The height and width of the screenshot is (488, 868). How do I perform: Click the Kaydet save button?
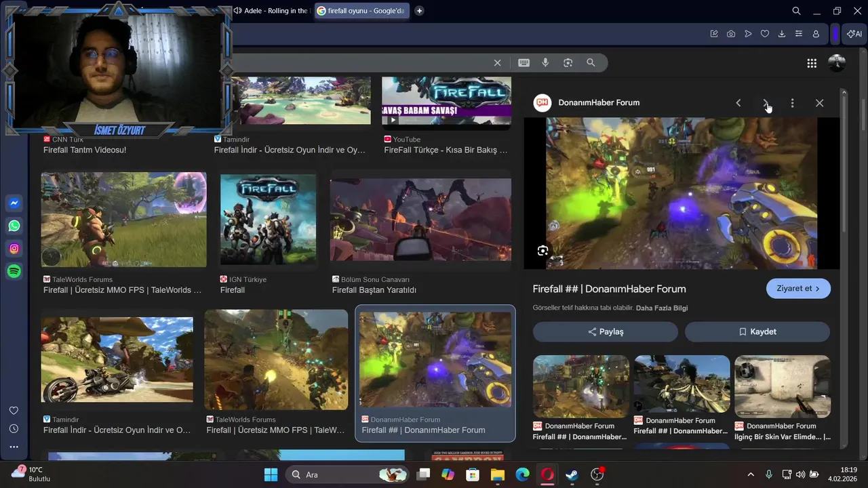tap(757, 331)
